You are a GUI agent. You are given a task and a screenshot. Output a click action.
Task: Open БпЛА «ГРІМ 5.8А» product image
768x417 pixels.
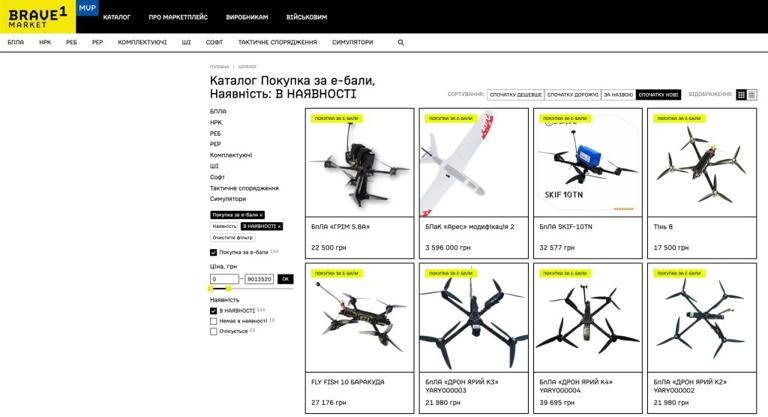point(360,163)
